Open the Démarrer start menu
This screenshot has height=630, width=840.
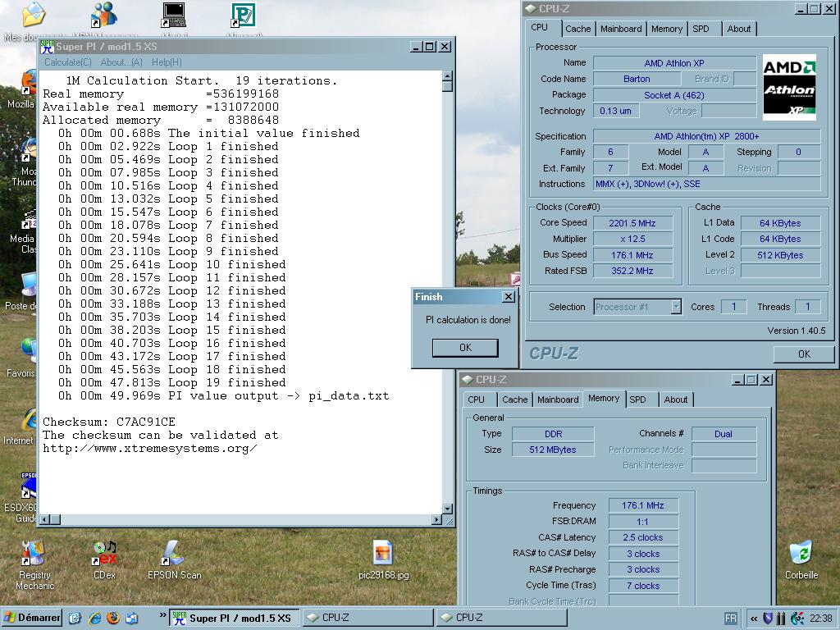[32, 618]
